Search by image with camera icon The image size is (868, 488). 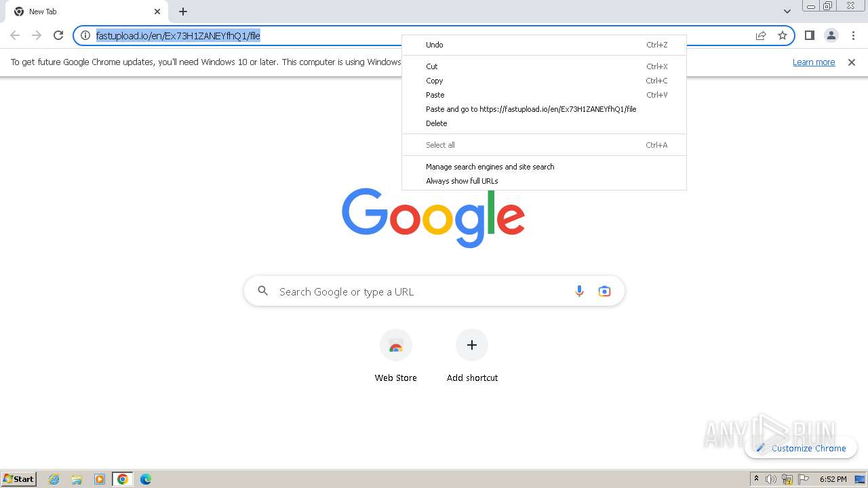point(604,291)
